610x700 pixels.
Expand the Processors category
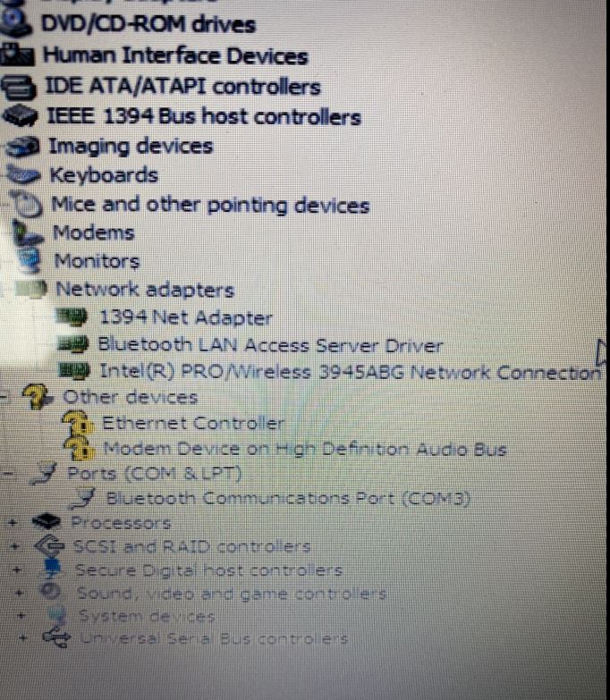pos(13,522)
